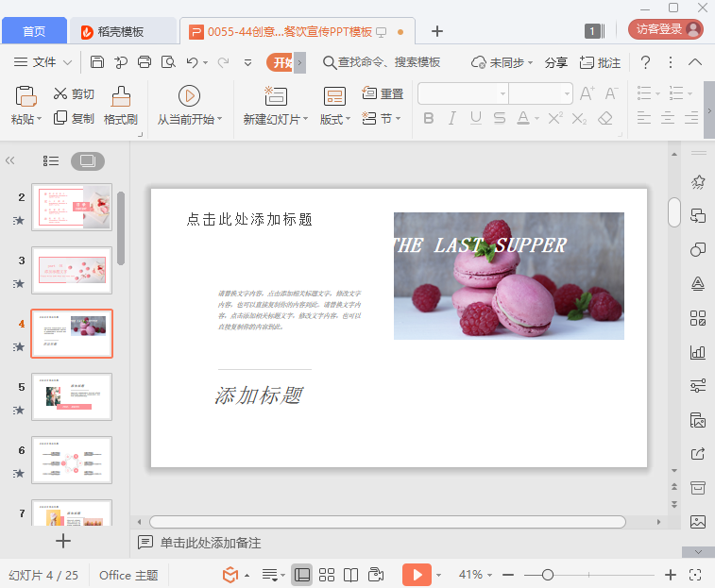The height and width of the screenshot is (588, 715).
Task: Enable Normal view in status bar
Action: pyautogui.click(x=302, y=575)
